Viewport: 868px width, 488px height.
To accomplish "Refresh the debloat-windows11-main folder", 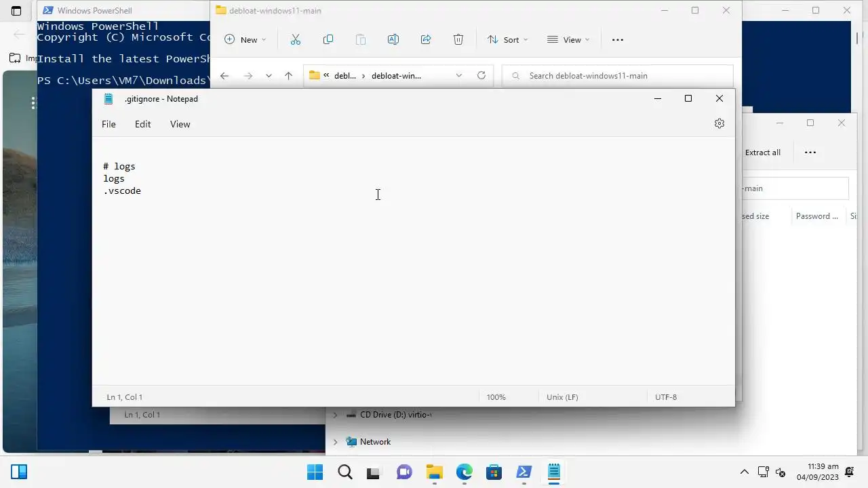I will (x=481, y=76).
